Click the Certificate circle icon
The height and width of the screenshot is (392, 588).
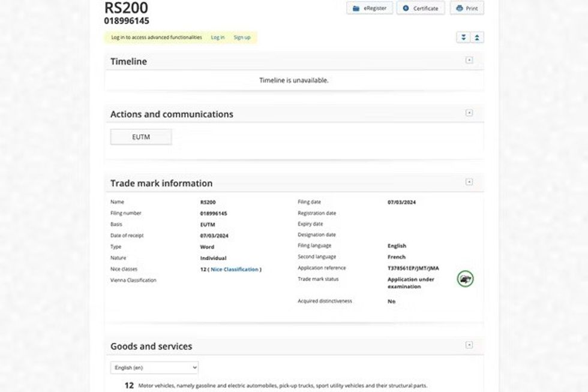click(x=406, y=8)
